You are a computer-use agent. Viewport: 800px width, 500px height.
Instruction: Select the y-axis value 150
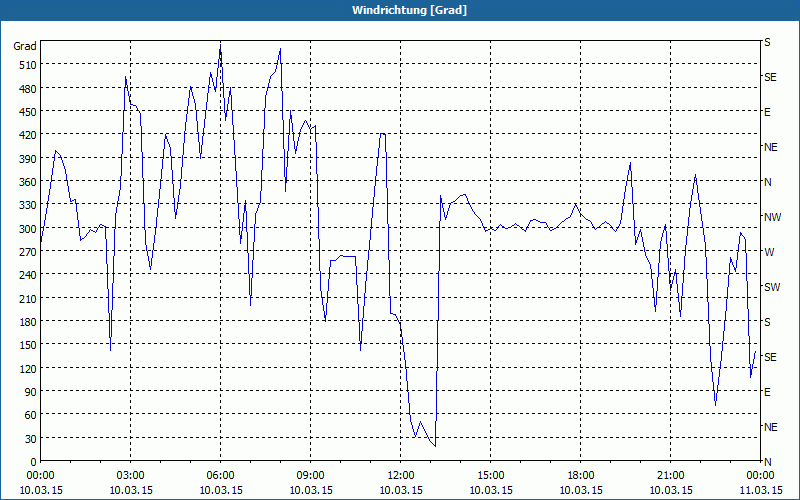tap(28, 345)
